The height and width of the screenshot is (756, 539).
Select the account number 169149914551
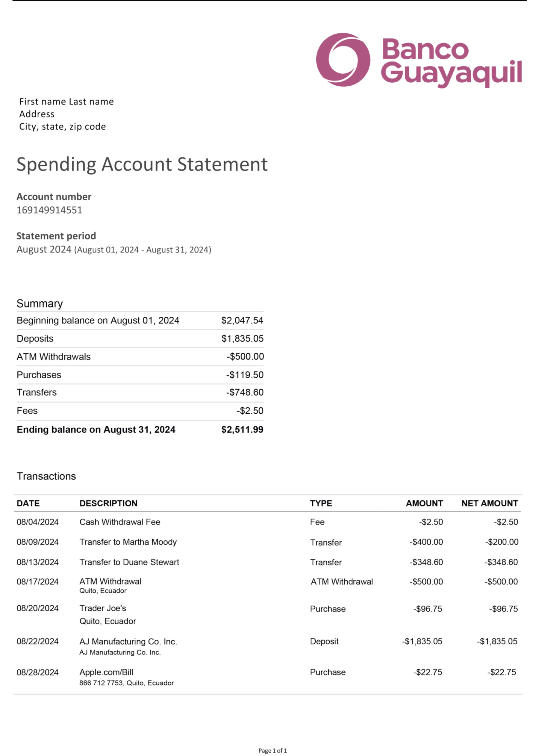coord(49,210)
